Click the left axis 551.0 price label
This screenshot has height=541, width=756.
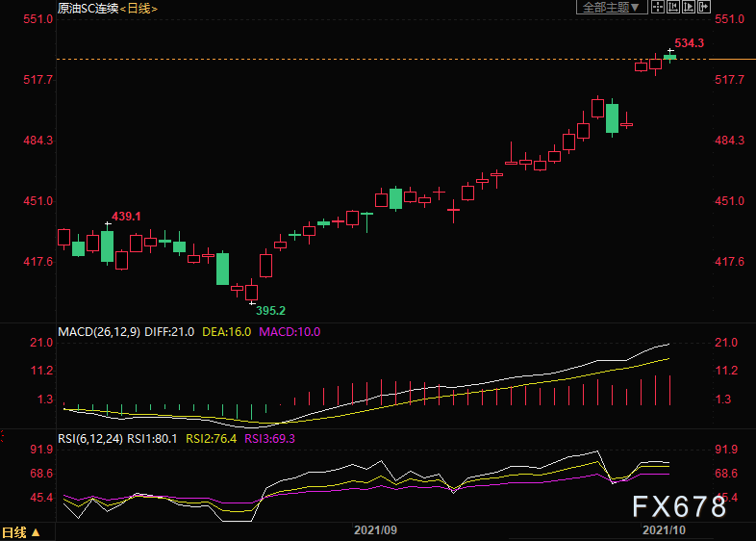pos(38,19)
